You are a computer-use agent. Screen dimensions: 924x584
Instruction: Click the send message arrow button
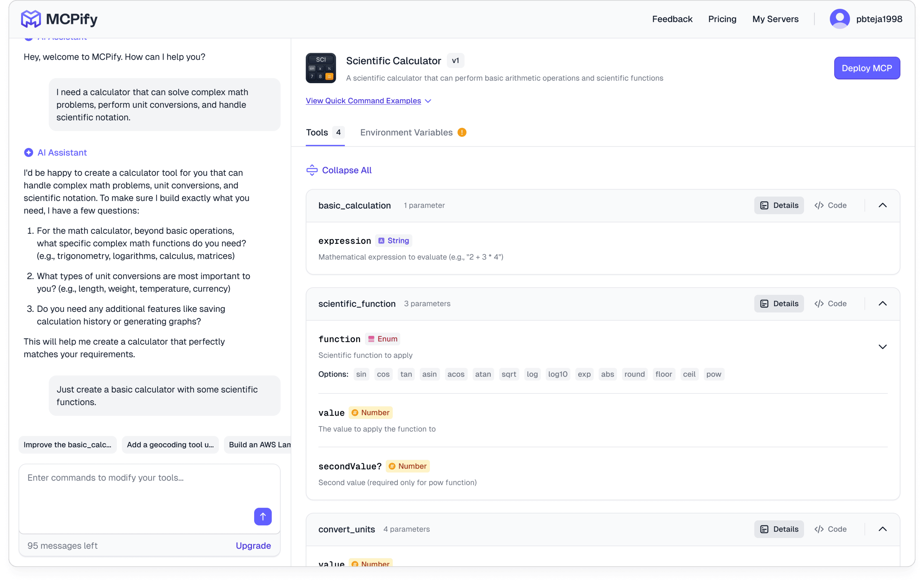(262, 516)
